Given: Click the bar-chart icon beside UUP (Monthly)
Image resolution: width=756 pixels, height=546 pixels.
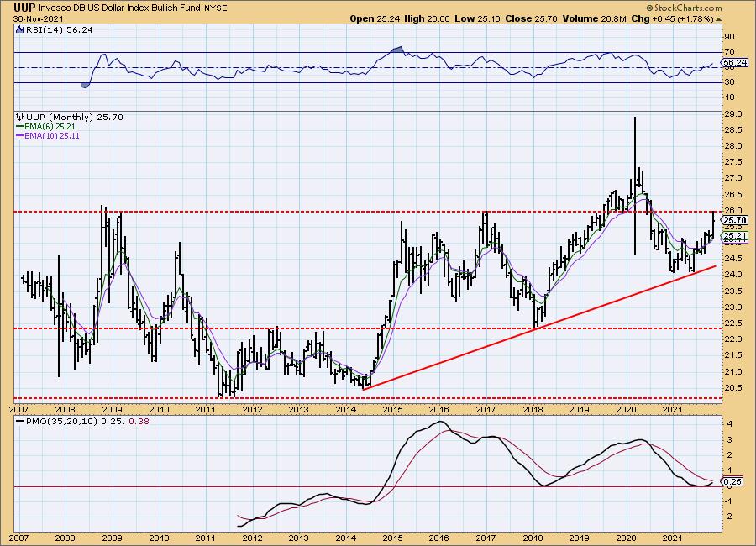Looking at the screenshot, I should (x=20, y=117).
